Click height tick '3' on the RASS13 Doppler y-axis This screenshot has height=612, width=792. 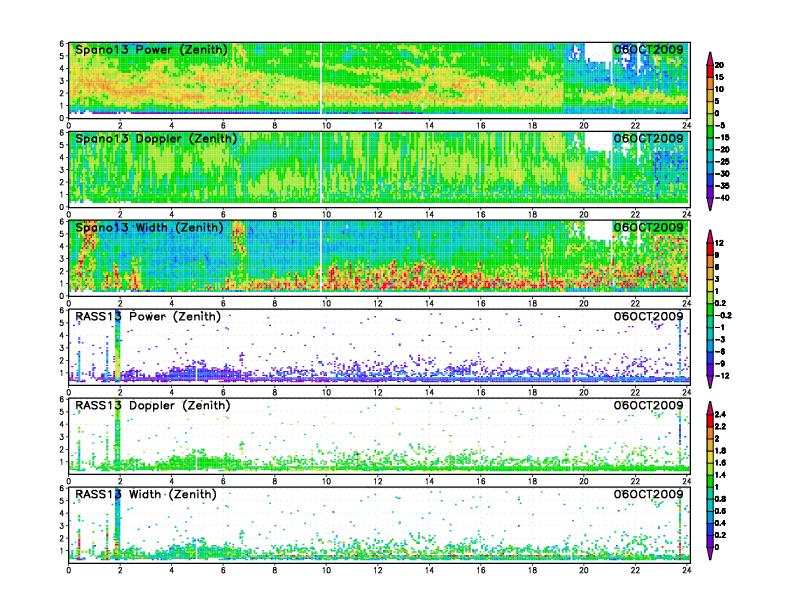click(62, 437)
